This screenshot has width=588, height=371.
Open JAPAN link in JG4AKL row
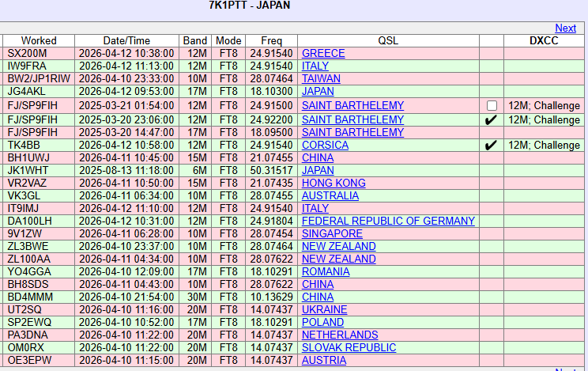[x=318, y=92]
